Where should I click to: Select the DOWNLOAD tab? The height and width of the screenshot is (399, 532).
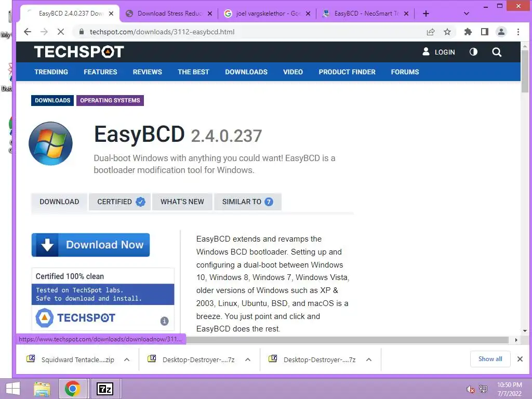(59, 202)
